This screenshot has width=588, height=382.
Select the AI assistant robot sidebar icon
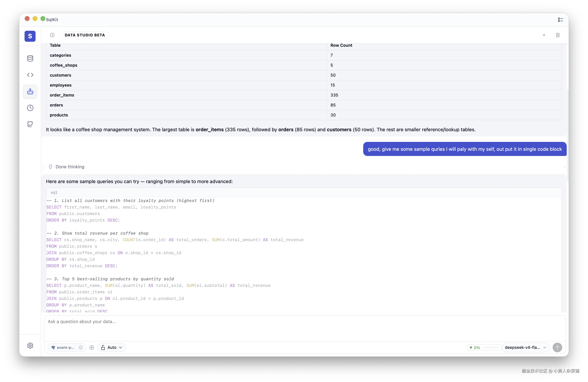(x=30, y=91)
